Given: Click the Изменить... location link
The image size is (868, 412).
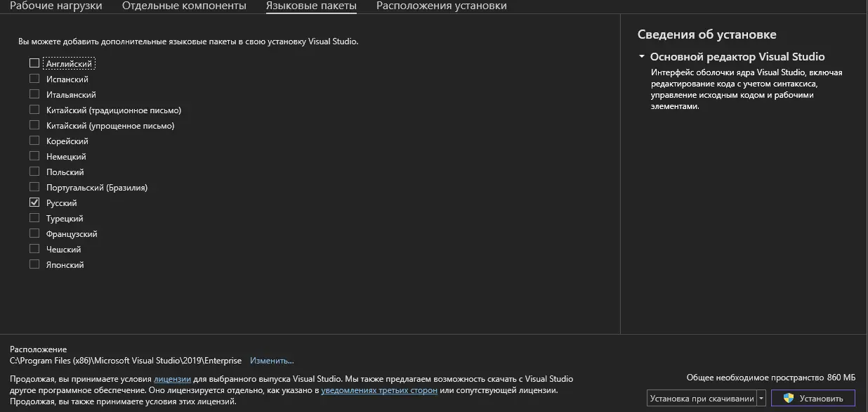Looking at the screenshot, I should [272, 361].
